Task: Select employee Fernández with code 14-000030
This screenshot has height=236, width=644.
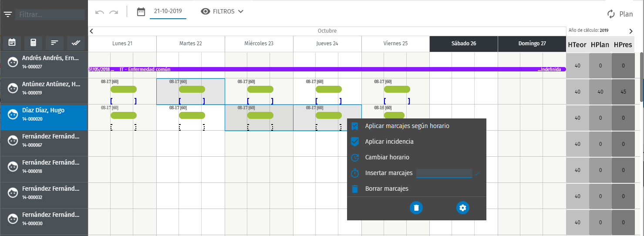Action: pyautogui.click(x=44, y=222)
